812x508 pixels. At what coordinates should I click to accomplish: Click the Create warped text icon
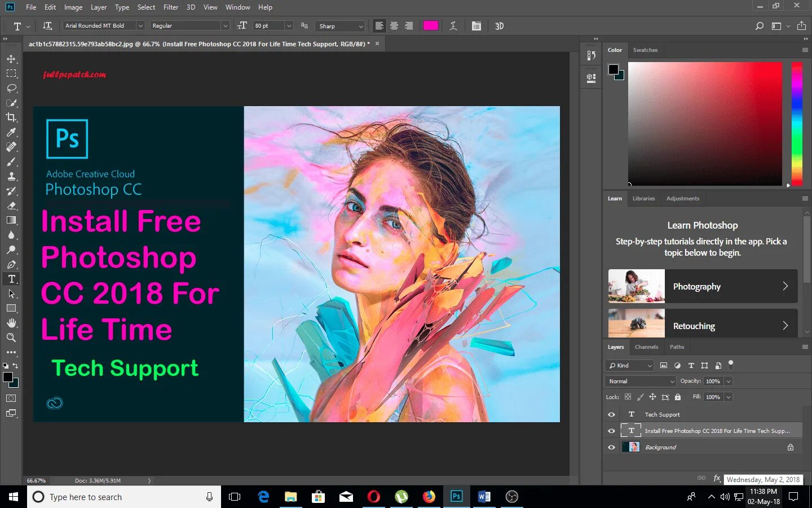click(x=453, y=26)
